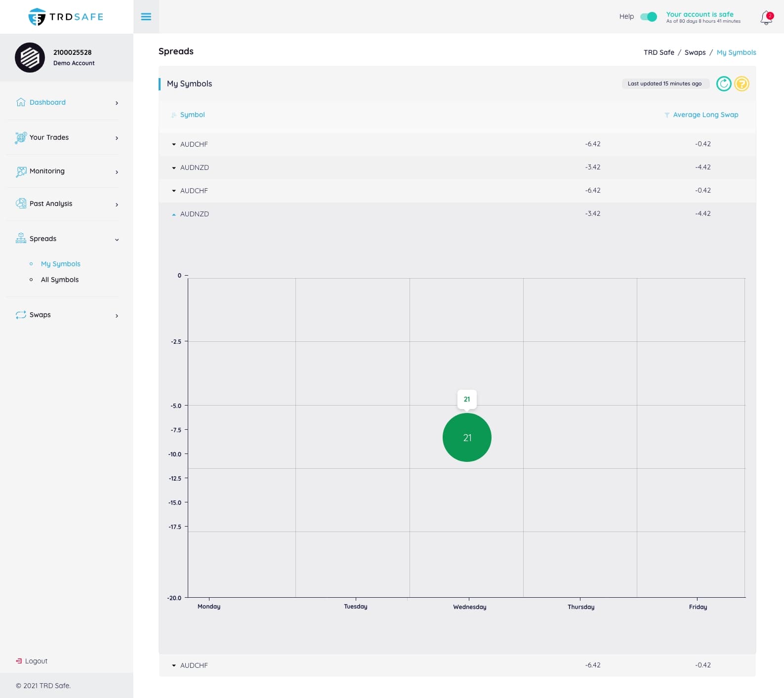Image resolution: width=784 pixels, height=698 pixels.
Task: Click the Monitoring chart icon
Action: (x=21, y=171)
